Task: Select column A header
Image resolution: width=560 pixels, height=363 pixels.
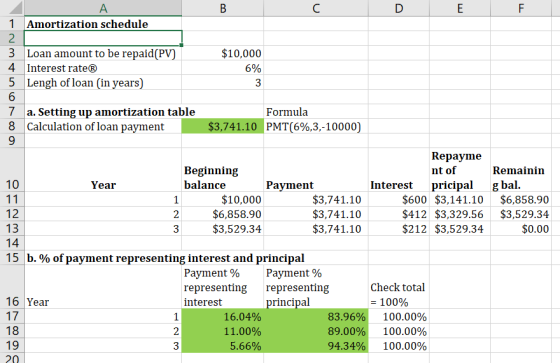Action: (x=103, y=8)
